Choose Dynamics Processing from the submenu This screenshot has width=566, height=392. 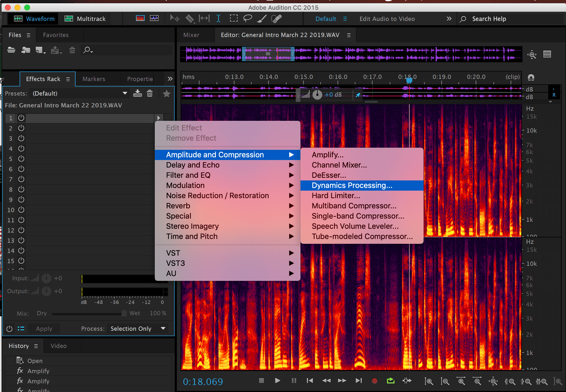point(352,185)
